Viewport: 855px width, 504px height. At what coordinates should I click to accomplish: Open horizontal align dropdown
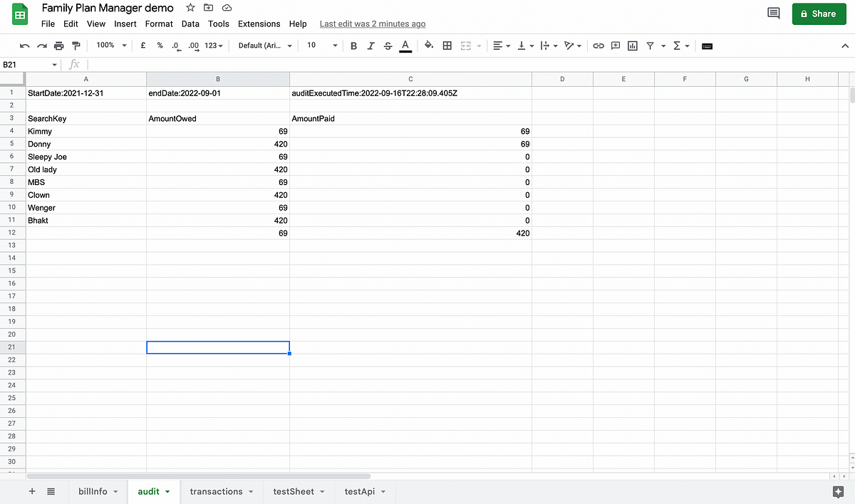click(502, 46)
